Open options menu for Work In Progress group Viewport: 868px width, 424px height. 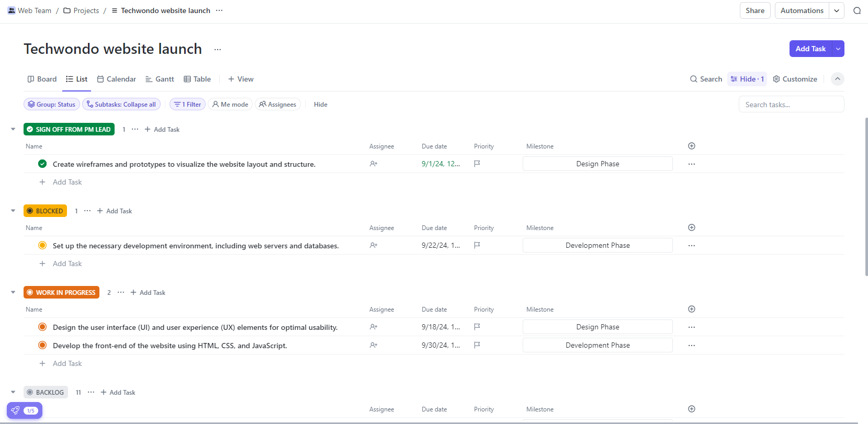point(121,292)
